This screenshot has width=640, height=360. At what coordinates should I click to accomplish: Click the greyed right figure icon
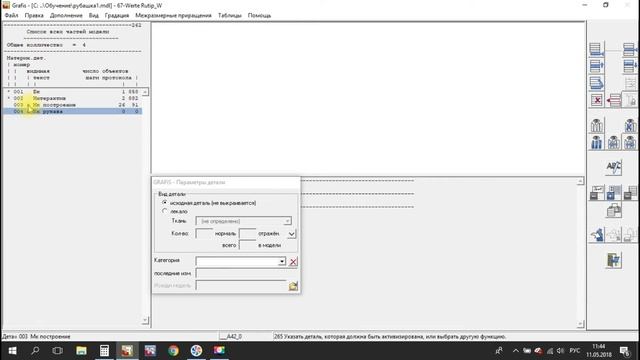630,235
